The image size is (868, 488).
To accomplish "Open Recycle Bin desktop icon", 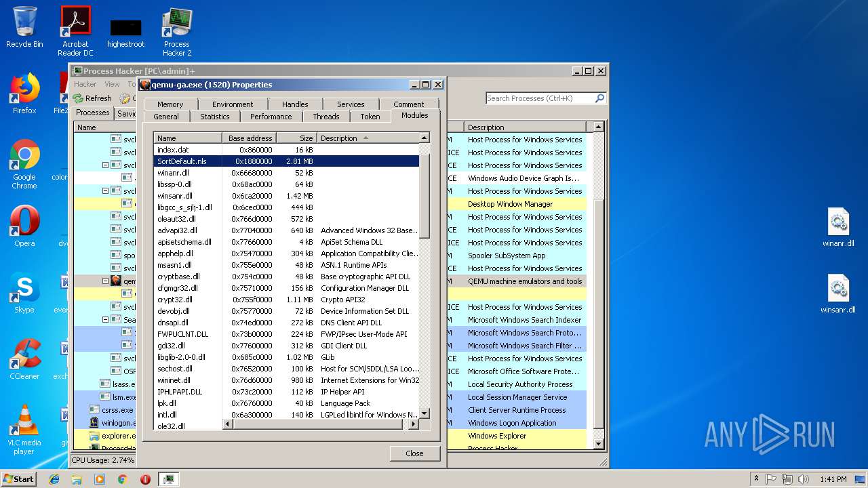I will (24, 27).
